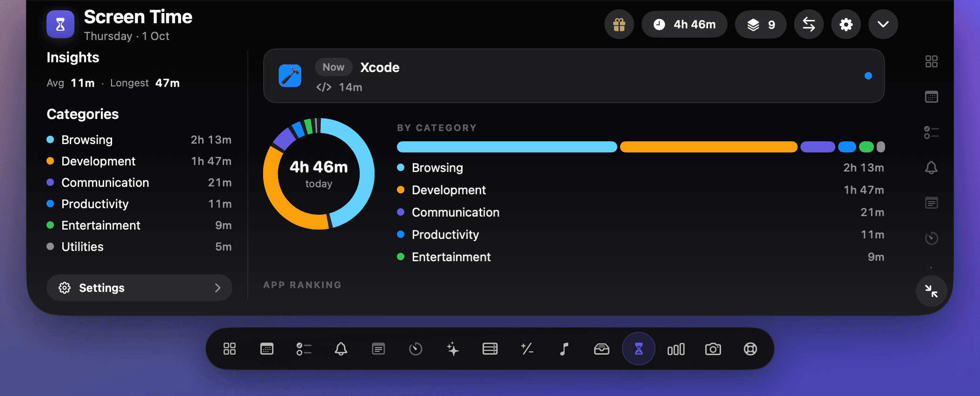Open the bell notifications widget in dock
Image resolution: width=980 pixels, height=396 pixels.
(341, 349)
